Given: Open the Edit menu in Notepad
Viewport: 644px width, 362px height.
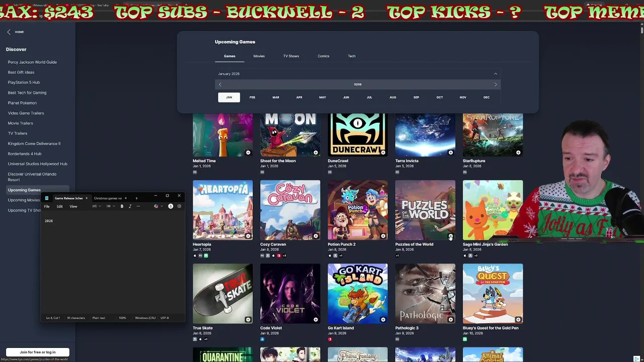Looking at the screenshot, I should (59, 206).
